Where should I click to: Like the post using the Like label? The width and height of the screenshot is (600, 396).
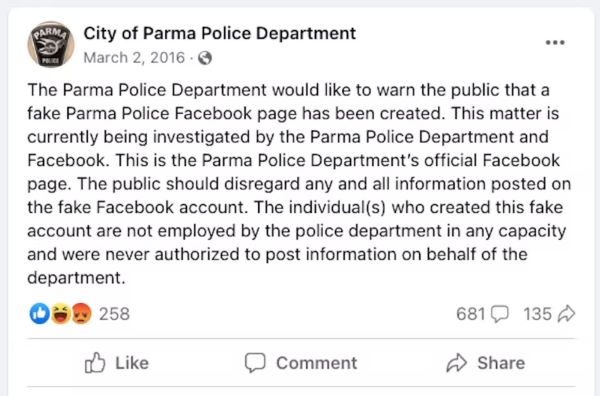coord(132,363)
